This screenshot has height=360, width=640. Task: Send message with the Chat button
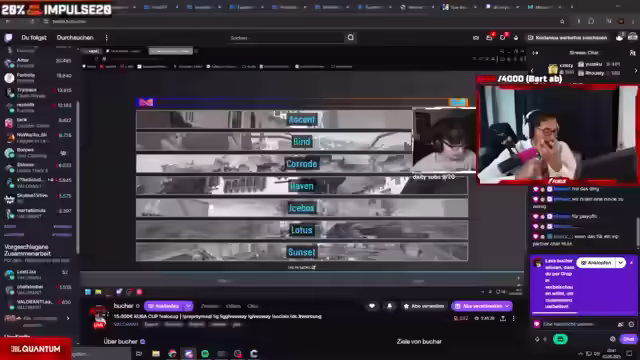[x=628, y=339]
